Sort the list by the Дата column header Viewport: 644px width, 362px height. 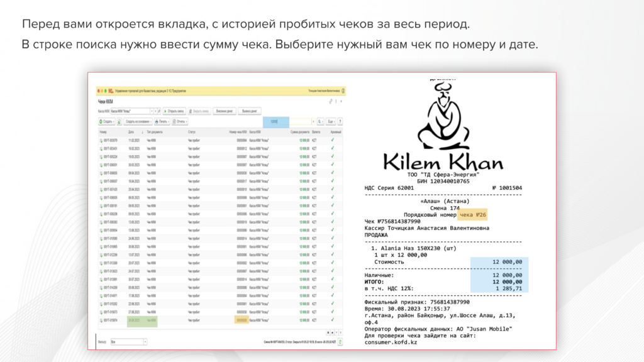[131, 132]
